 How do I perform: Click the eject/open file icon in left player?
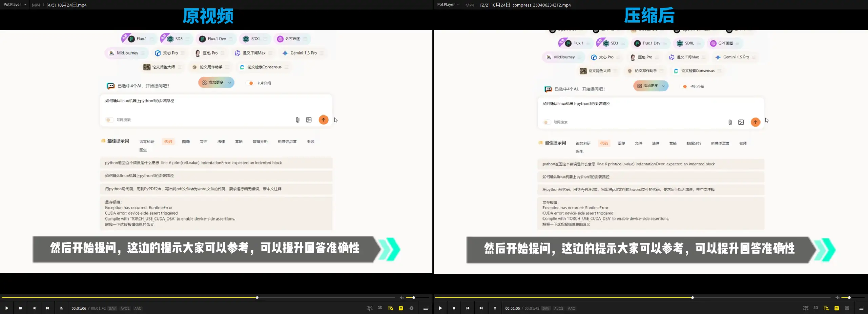tap(61, 308)
